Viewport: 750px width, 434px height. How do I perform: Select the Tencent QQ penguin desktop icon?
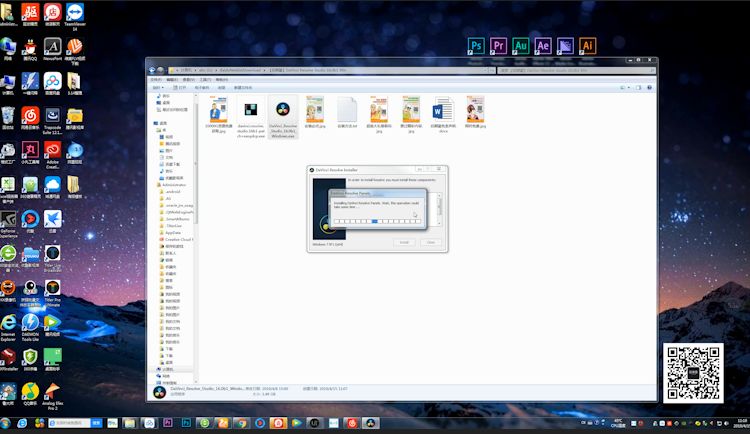click(30, 50)
